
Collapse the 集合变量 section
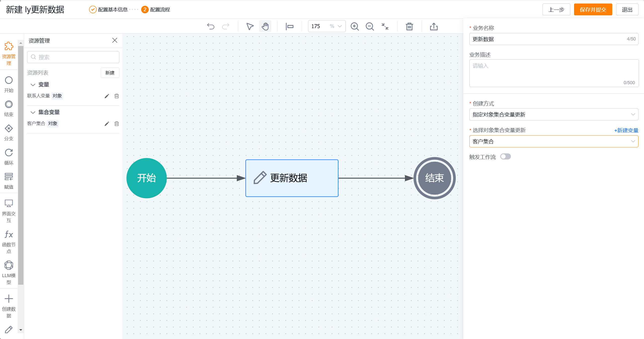click(33, 112)
